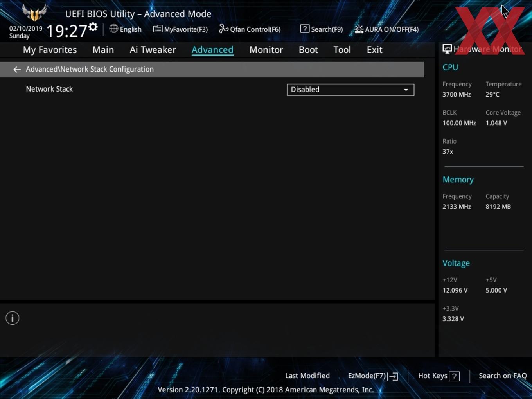This screenshot has width=532, height=399.
Task: Click the 29°C temperature value
Action: pos(492,94)
